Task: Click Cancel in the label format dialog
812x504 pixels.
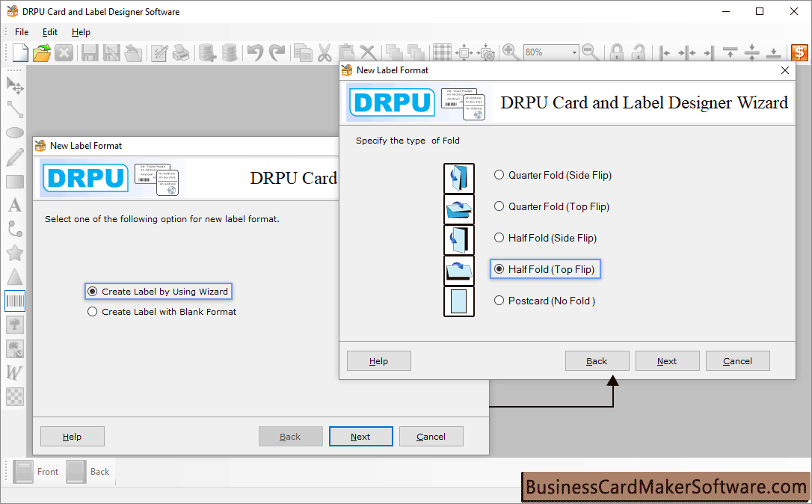Action: [431, 437]
